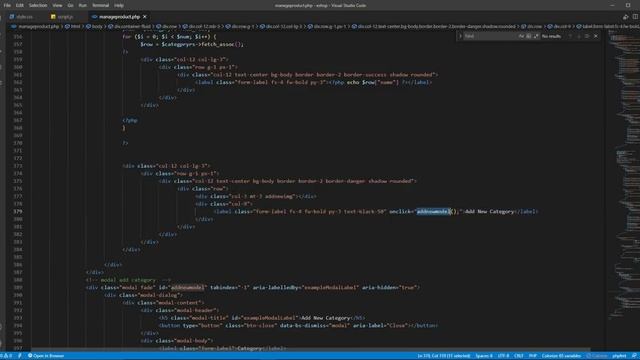The width and height of the screenshot is (640, 360).
Task: Click the split editor right icon
Action: tap(635, 17)
